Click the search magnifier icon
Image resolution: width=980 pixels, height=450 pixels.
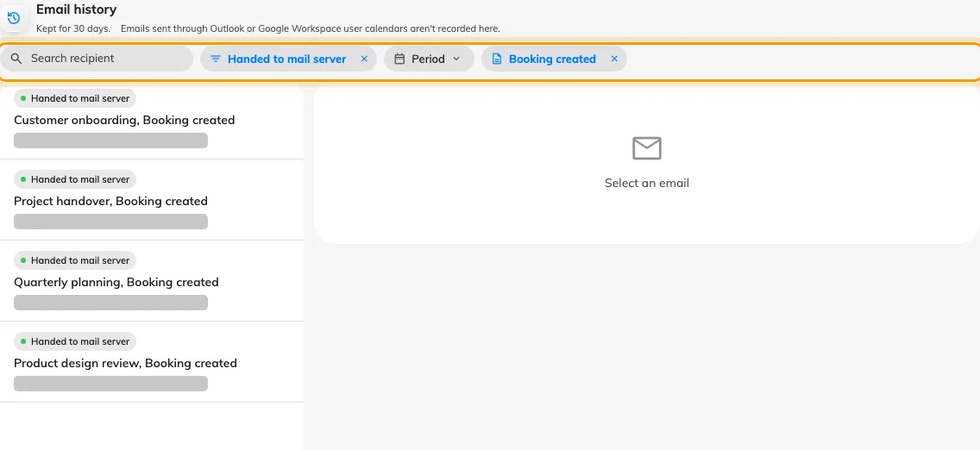point(17,59)
